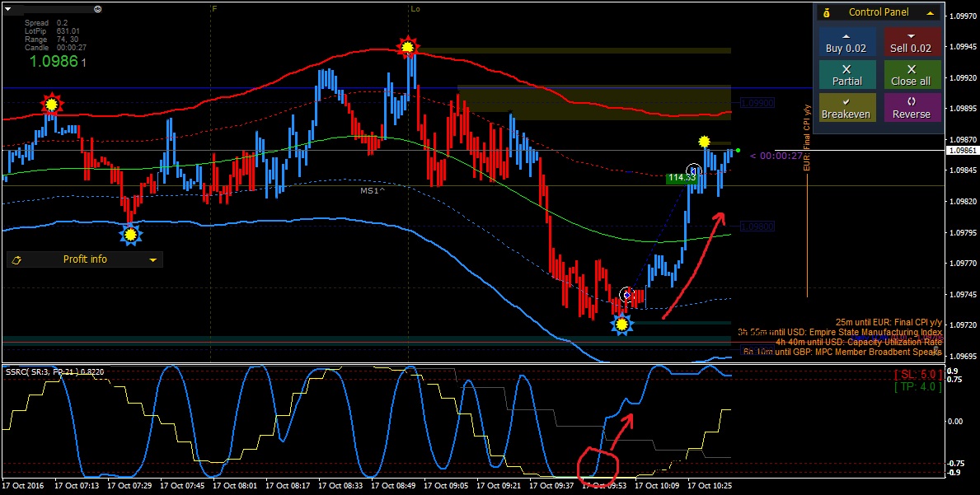Click the 1.09970 price scale value
Image resolution: width=980 pixels, height=495 pixels.
click(963, 16)
